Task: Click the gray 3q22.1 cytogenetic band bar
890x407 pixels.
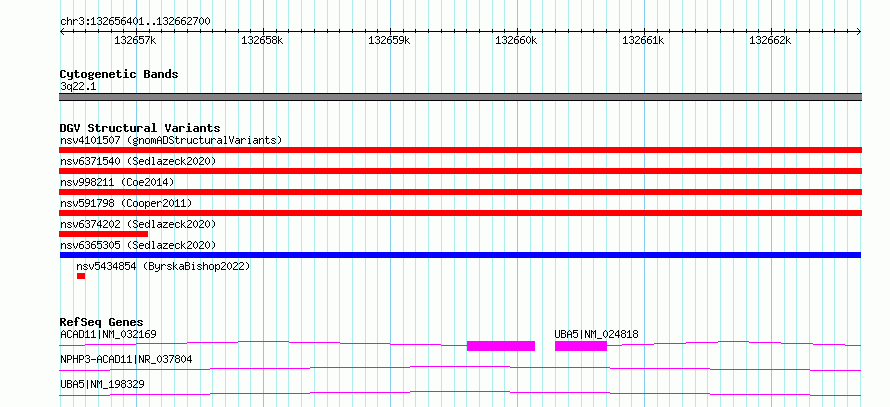Action: coord(460,97)
